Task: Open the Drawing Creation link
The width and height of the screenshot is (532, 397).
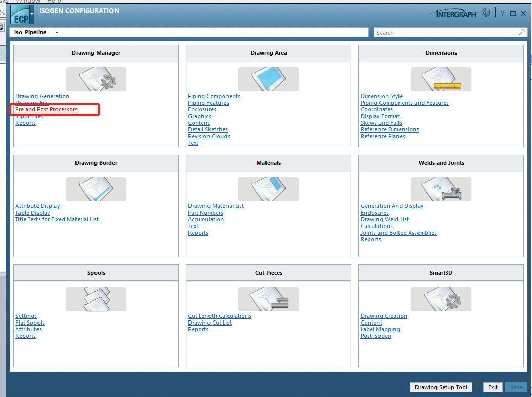Action: (384, 316)
